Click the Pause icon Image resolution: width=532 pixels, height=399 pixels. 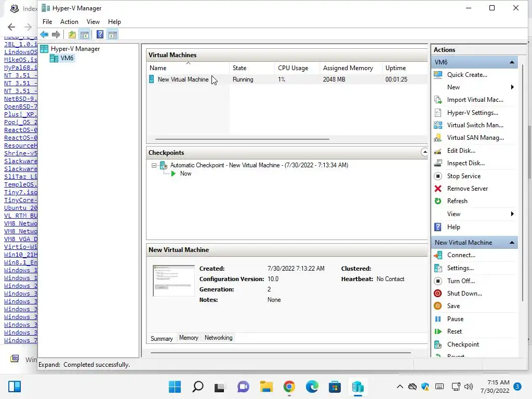tap(438, 319)
